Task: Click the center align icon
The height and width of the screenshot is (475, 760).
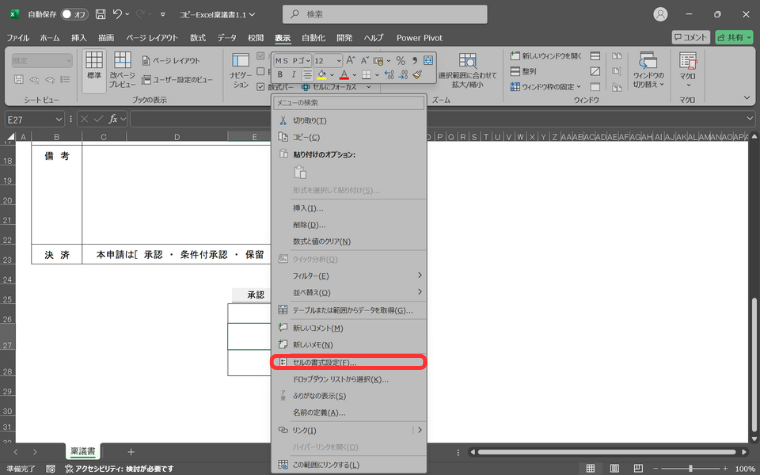Action: click(x=306, y=75)
